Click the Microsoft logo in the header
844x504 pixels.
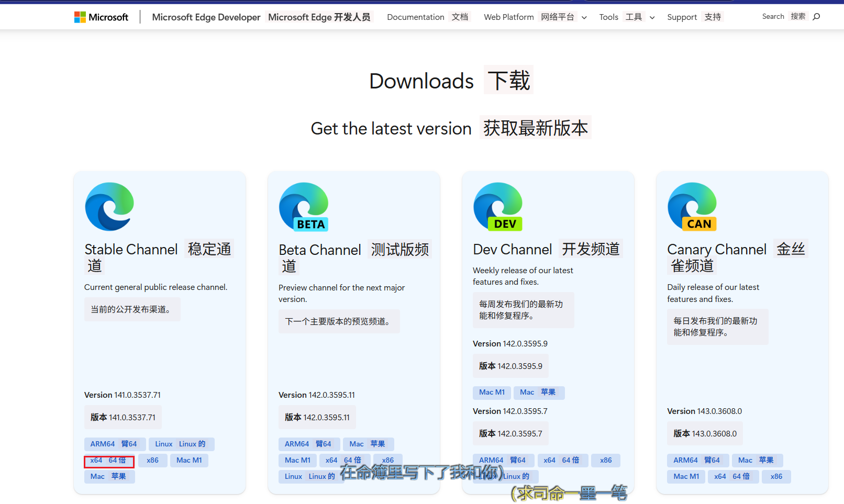click(x=101, y=17)
